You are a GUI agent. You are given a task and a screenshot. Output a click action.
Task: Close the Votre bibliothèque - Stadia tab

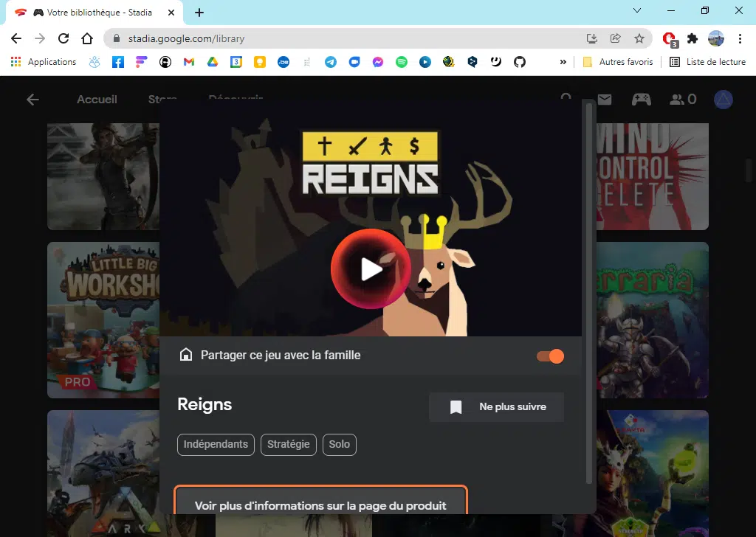pyautogui.click(x=171, y=13)
